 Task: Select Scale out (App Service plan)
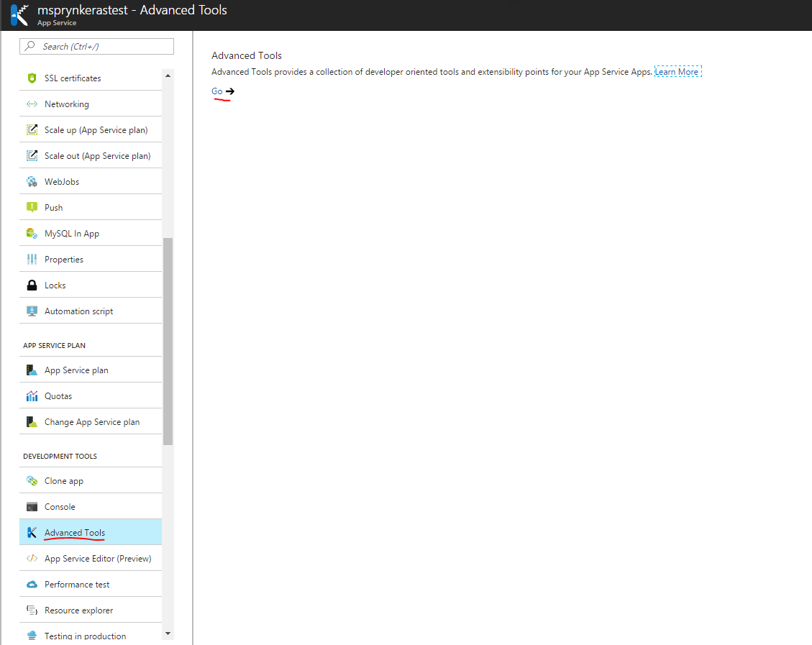[91, 156]
